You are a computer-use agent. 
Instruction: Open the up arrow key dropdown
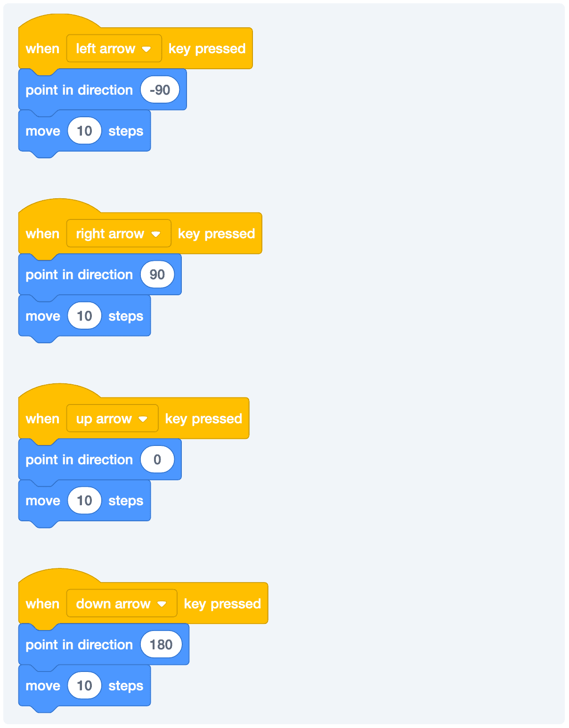point(113,419)
